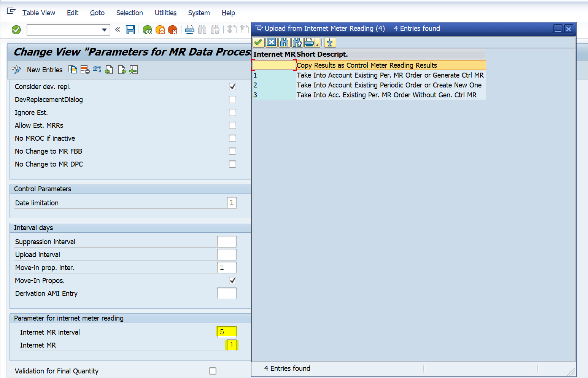This screenshot has width=588, height=378.
Task: Click the Undo Change icon
Action: 97,70
